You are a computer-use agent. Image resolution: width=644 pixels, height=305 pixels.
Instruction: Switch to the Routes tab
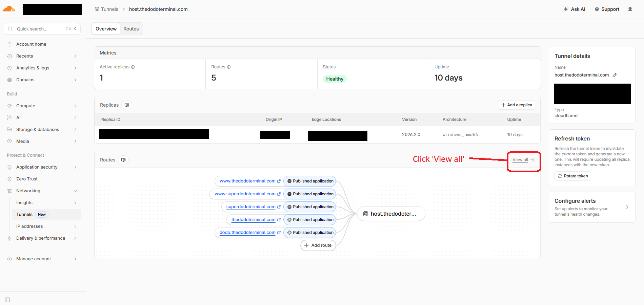pos(131,29)
